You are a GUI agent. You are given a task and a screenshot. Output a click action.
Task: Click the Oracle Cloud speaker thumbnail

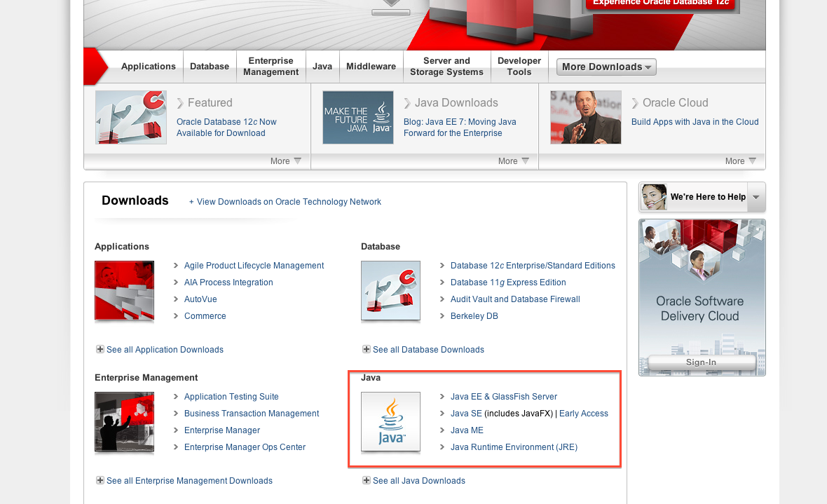click(586, 117)
